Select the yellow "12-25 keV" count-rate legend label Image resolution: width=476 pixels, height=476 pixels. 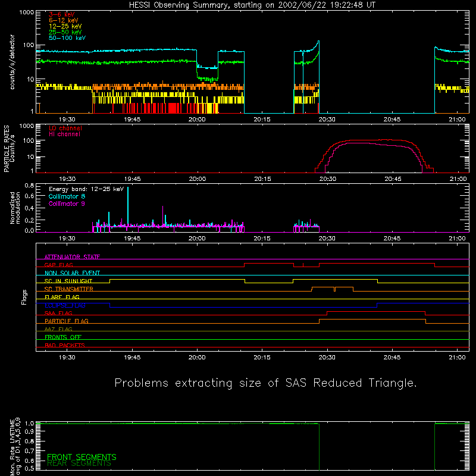click(65, 26)
